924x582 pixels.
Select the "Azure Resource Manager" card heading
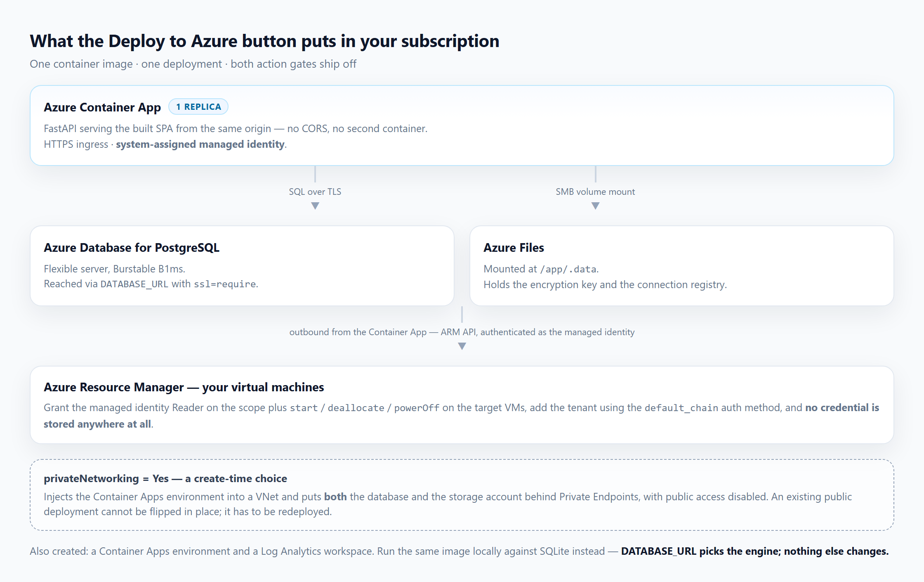tap(184, 387)
